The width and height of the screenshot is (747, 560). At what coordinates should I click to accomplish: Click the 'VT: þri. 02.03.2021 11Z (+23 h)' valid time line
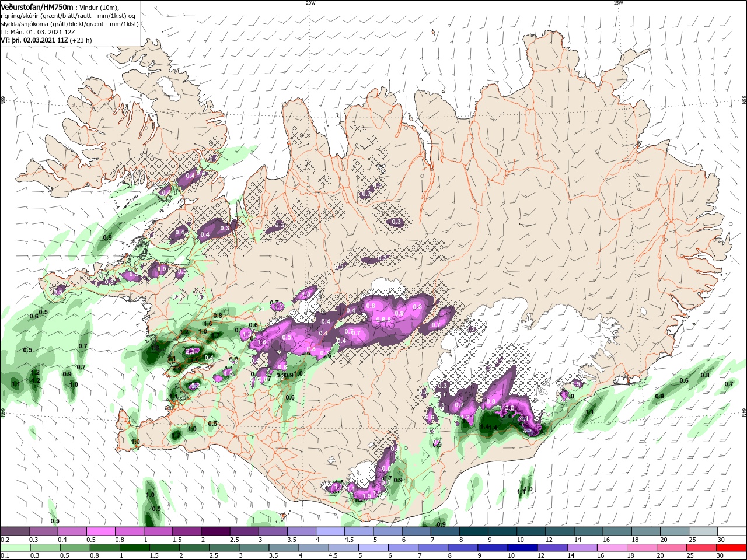pos(46,40)
